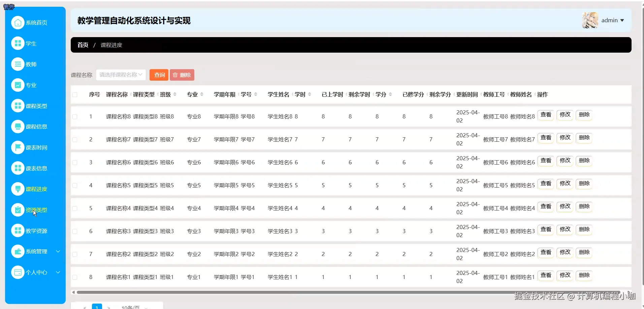The height and width of the screenshot is (309, 644).
Task: Open the 请选择课程名称 dropdown
Action: [x=121, y=75]
